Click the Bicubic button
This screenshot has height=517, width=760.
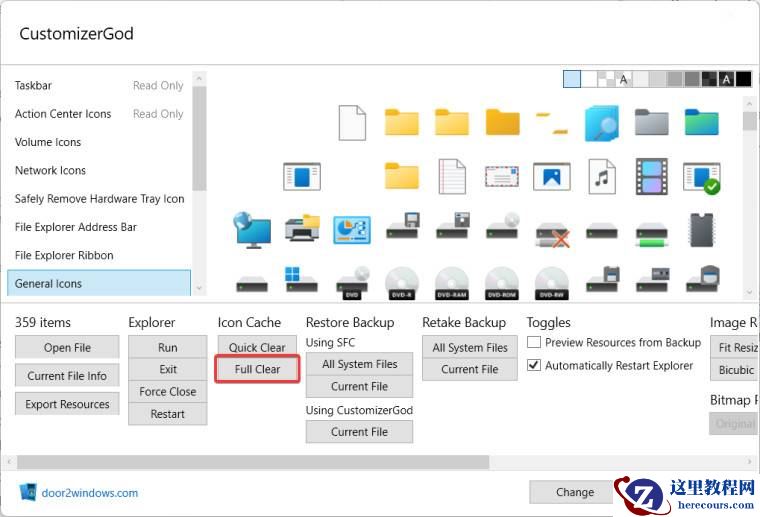[735, 370]
